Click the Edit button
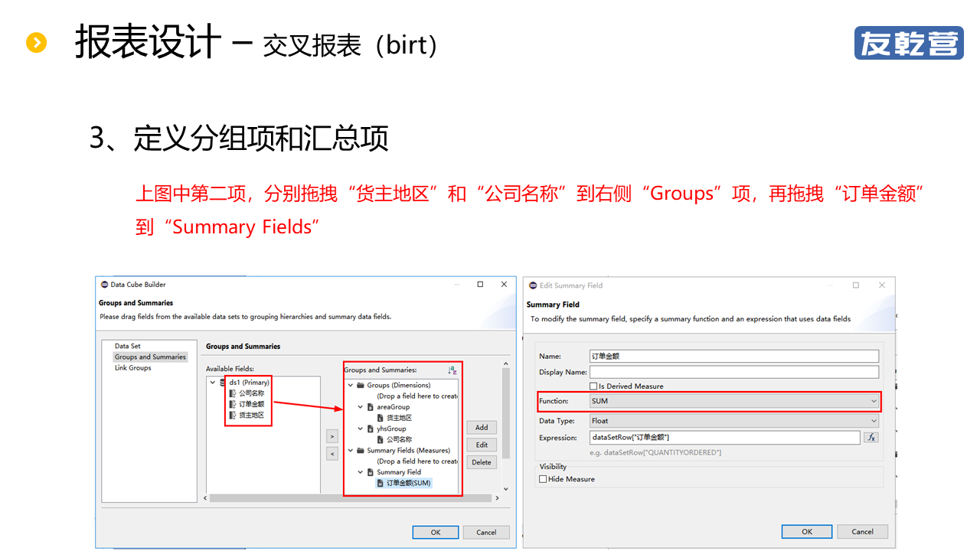The height and width of the screenshot is (551, 980). [x=482, y=445]
